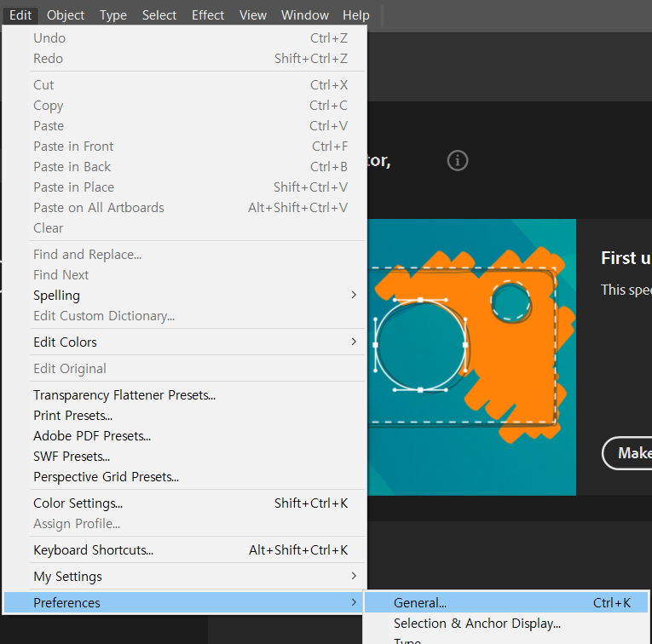
Task: Open the View menu
Action: pos(253,15)
